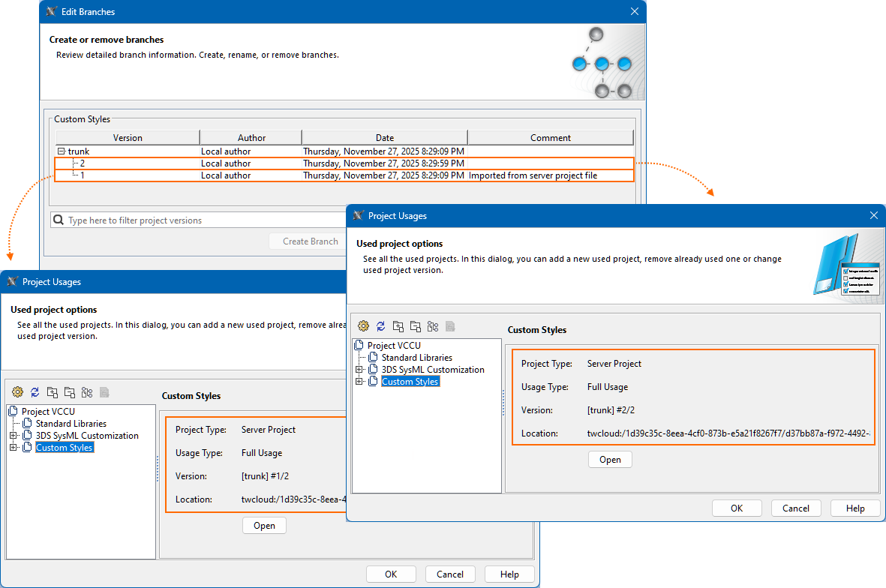The height and width of the screenshot is (588, 886).
Task: Click tree structure icon in #2/2 dialog toolbar
Action: point(433,326)
